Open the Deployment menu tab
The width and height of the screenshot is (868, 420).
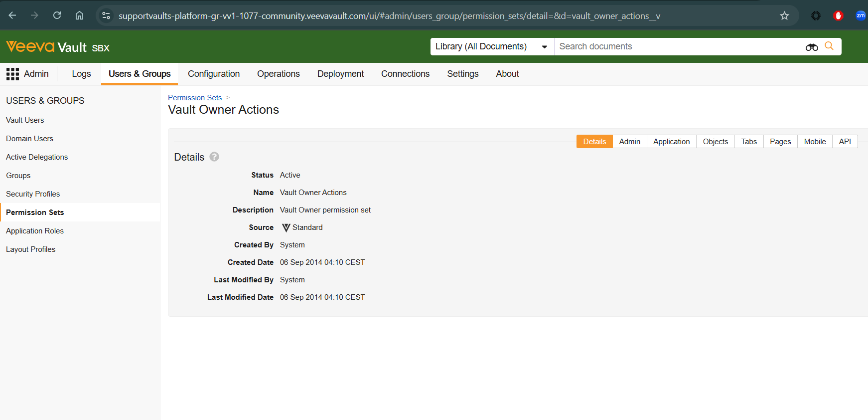click(340, 74)
